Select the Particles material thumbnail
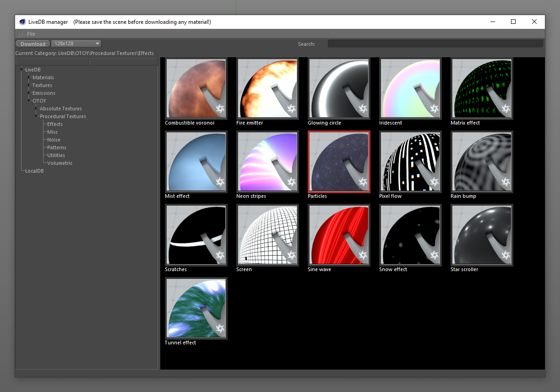Viewport: 560px width, 392px height. click(x=339, y=162)
